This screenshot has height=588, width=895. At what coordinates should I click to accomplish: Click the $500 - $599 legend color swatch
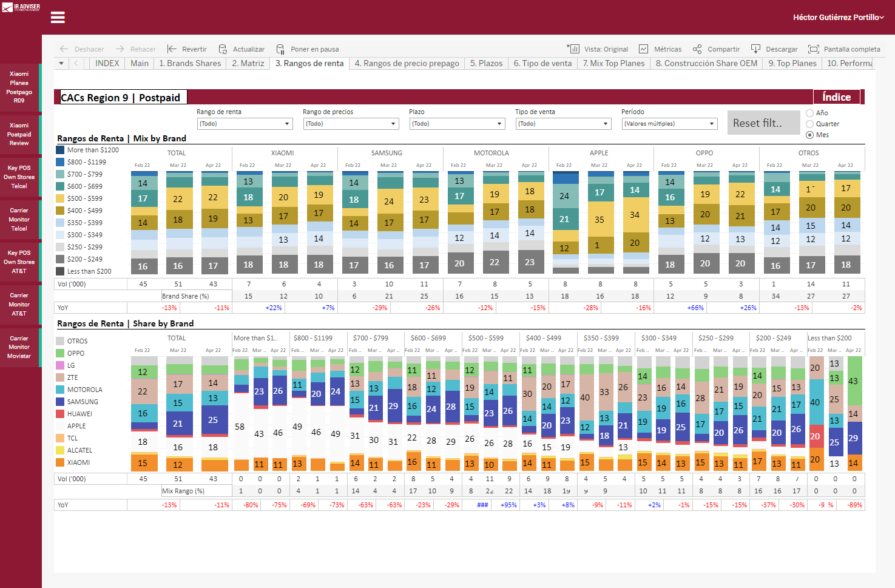[x=60, y=198]
